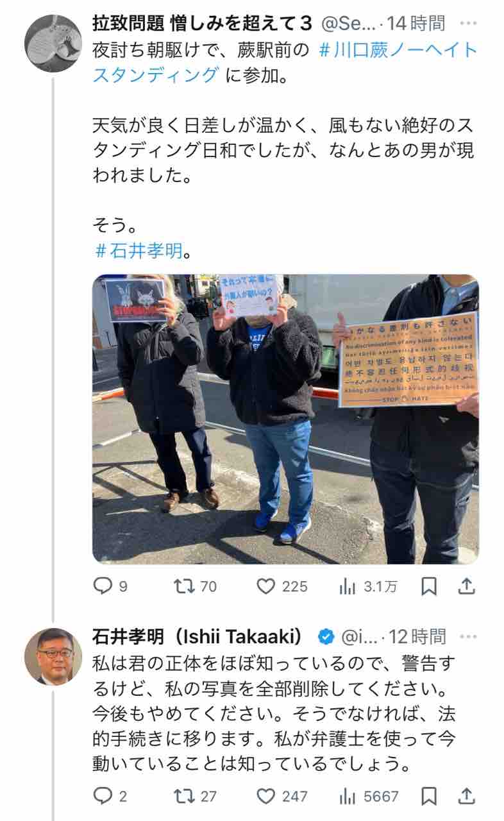This screenshot has width=504, height=821.
Task: Like Ishii Takaaki's tweet with 247 likes
Action: 282,796
